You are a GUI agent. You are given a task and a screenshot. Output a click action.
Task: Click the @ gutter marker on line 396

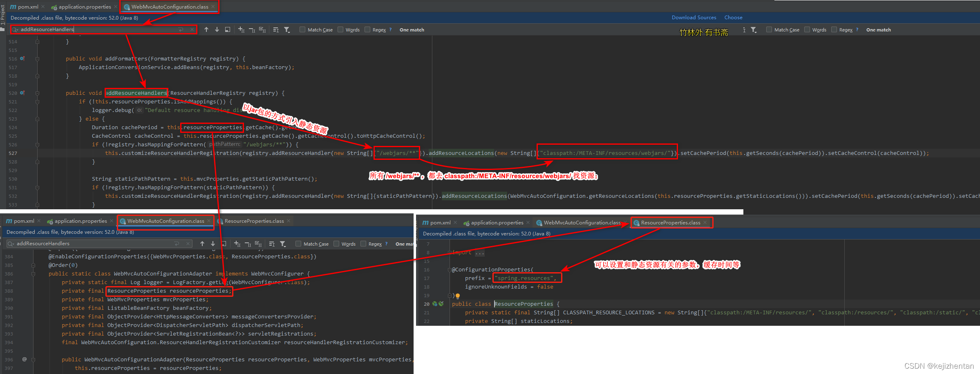click(x=25, y=359)
